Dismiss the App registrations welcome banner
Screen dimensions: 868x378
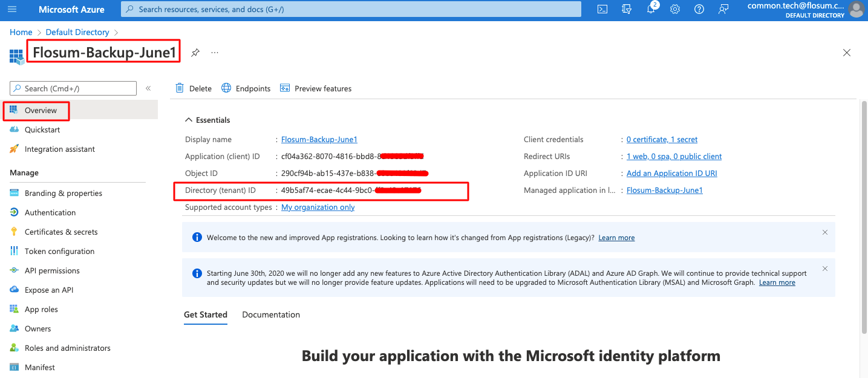[825, 232]
